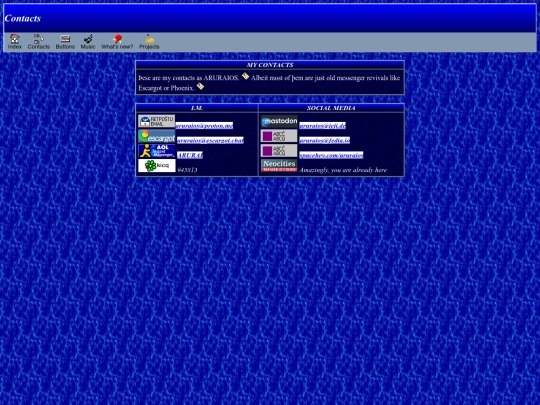Click the Retpoŝtu email badge

pyautogui.click(x=157, y=122)
